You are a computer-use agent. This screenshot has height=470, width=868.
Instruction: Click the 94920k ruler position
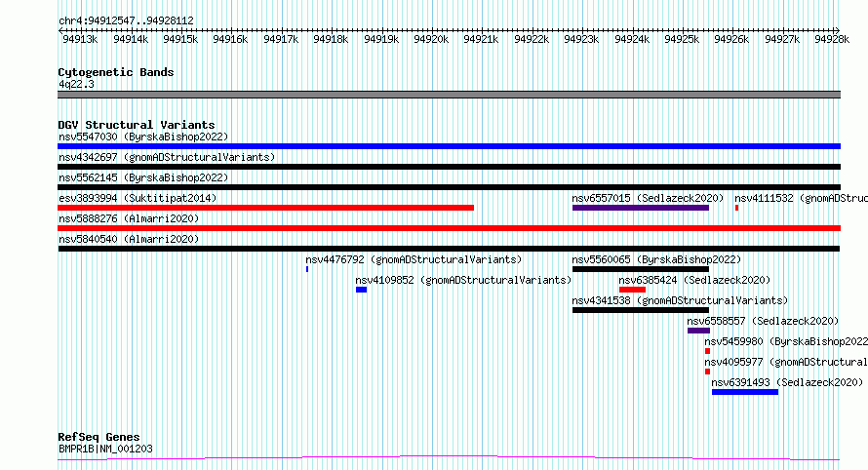(431, 39)
